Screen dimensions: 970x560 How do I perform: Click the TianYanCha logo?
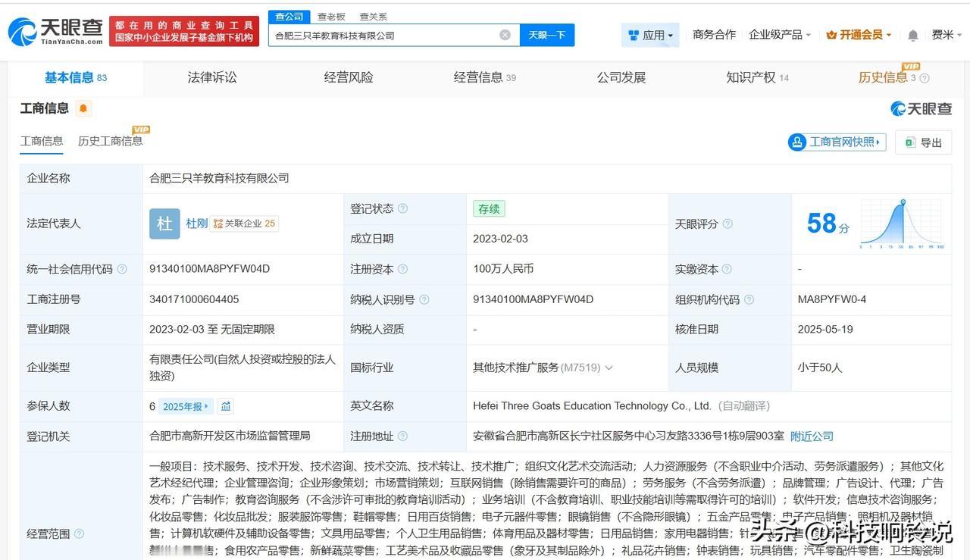point(56,31)
